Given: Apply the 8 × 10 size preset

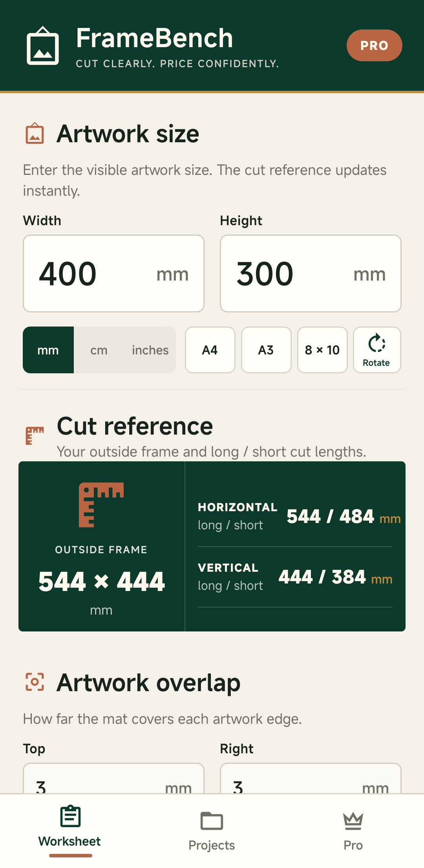Looking at the screenshot, I should [x=322, y=350].
